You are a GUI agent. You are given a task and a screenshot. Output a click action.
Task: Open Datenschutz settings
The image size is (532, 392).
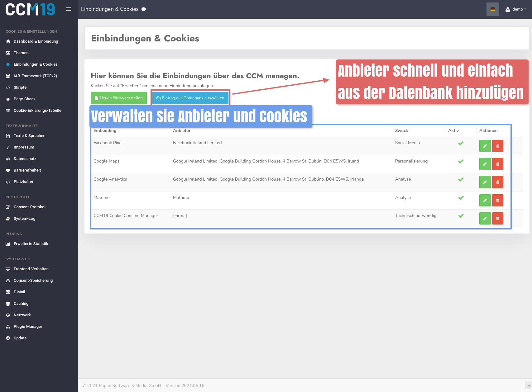click(x=25, y=159)
